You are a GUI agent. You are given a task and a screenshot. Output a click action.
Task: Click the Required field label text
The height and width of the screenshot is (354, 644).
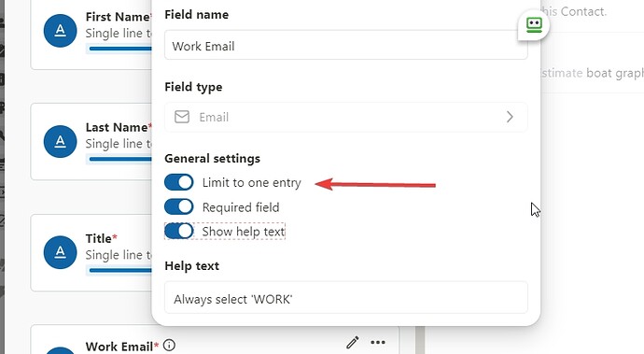pos(241,207)
